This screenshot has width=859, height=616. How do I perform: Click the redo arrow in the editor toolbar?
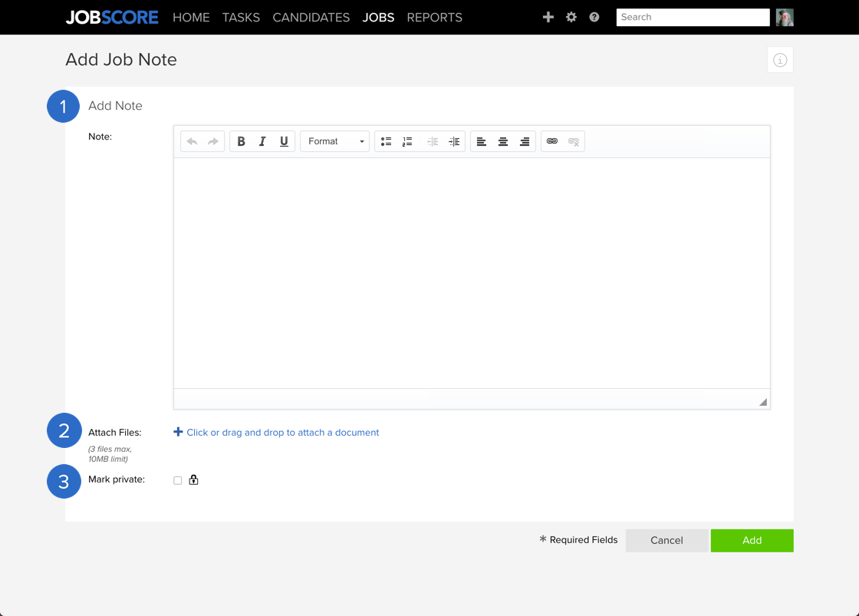pos(213,141)
